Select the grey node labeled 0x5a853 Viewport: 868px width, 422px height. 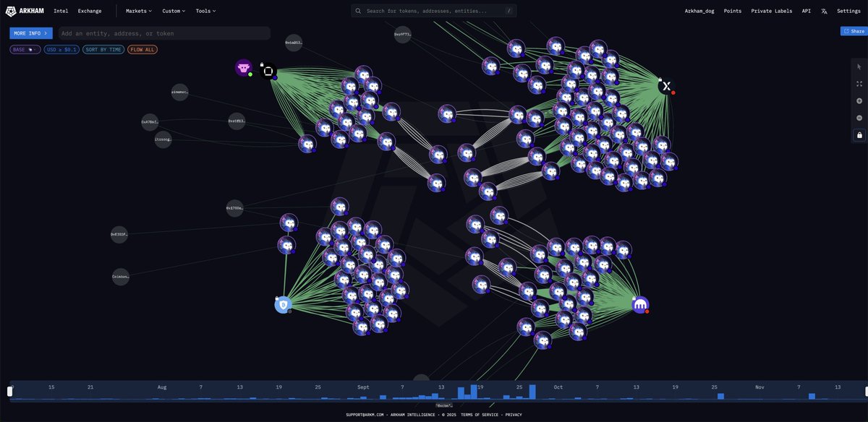coord(294,43)
